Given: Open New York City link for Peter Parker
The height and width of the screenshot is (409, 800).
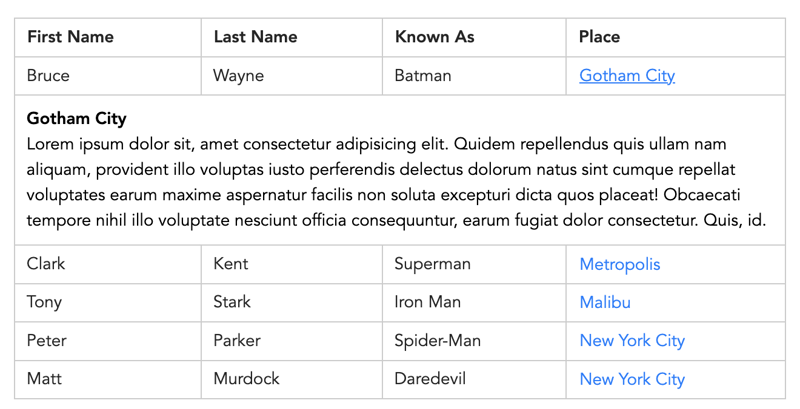Looking at the screenshot, I should coord(632,341).
